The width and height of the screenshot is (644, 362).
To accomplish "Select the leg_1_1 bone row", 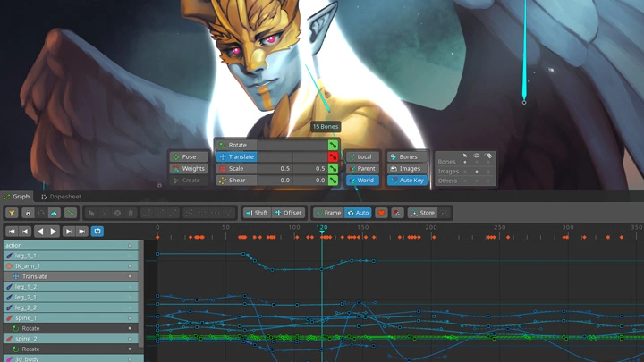I will click(x=71, y=256).
